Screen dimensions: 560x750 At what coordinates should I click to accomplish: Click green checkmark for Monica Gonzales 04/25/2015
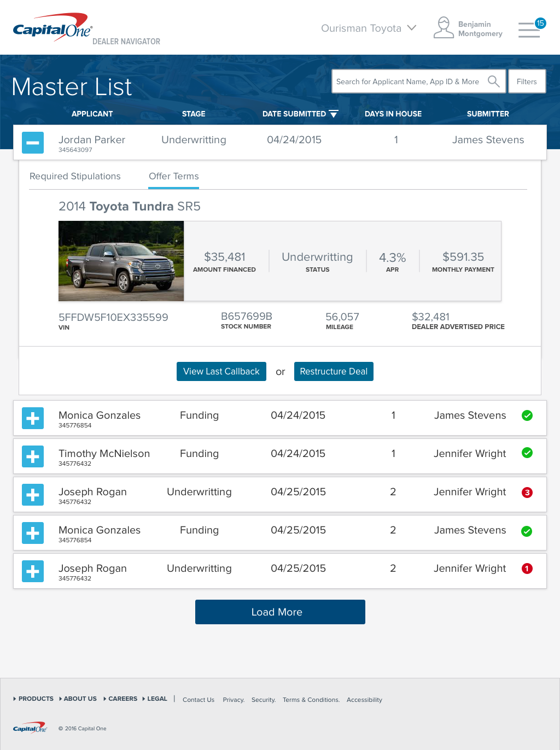(x=527, y=531)
